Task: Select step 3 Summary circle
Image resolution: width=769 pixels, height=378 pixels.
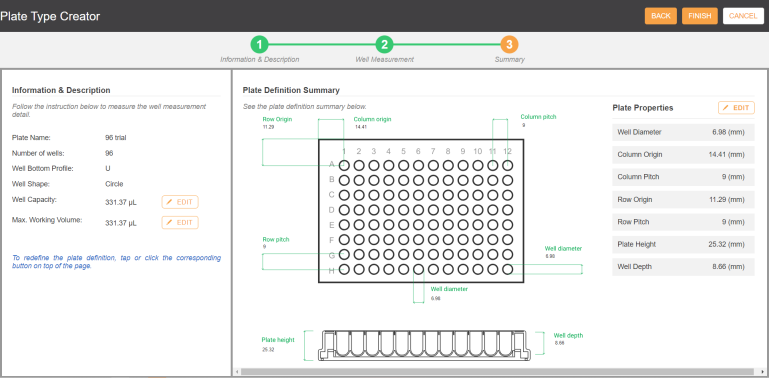Action: pos(510,45)
